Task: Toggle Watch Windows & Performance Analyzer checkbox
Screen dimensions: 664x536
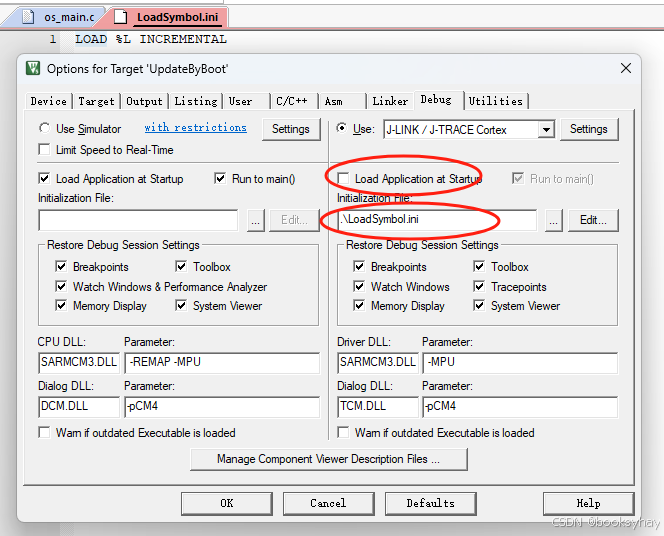Action: (61, 286)
